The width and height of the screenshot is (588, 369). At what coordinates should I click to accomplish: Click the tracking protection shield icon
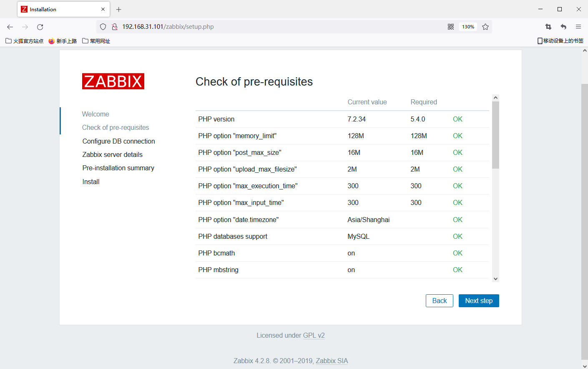(x=103, y=26)
